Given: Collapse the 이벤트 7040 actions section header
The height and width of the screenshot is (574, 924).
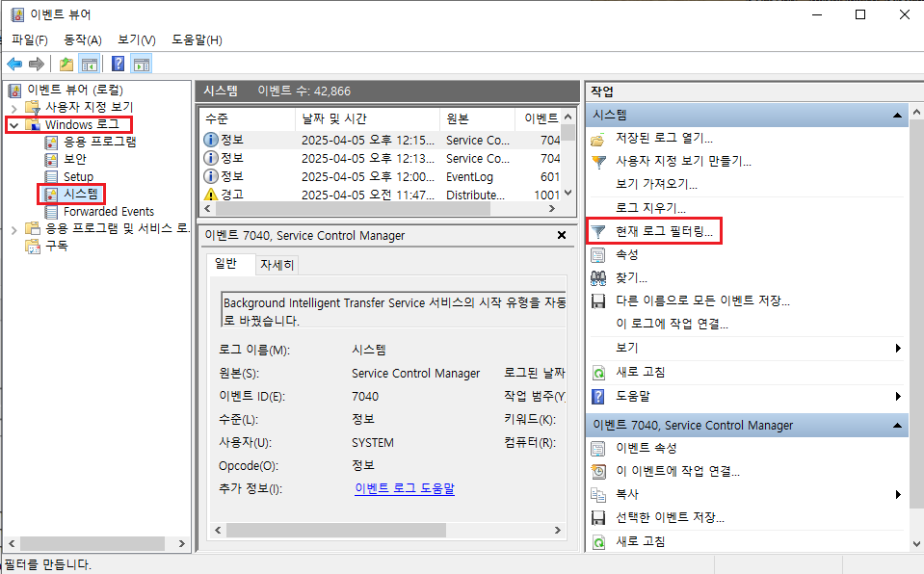Looking at the screenshot, I should click(897, 426).
